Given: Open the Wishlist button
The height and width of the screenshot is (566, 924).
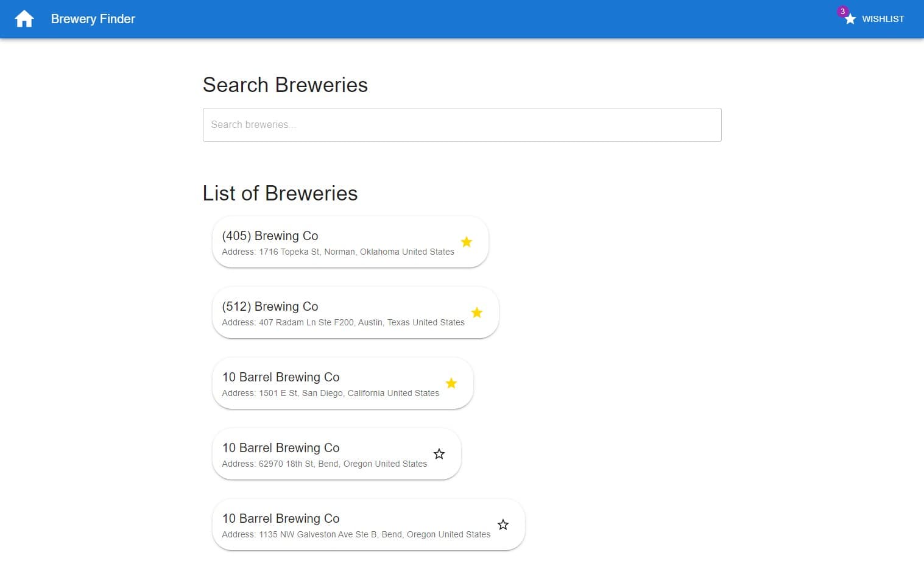Looking at the screenshot, I should pos(875,19).
